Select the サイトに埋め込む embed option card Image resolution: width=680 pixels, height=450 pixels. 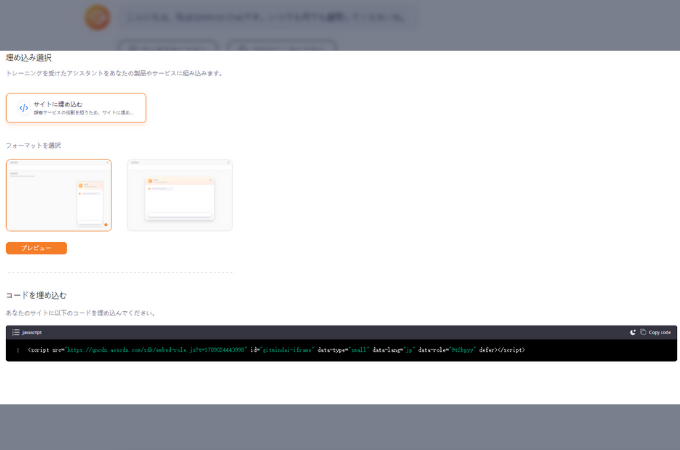(76, 108)
